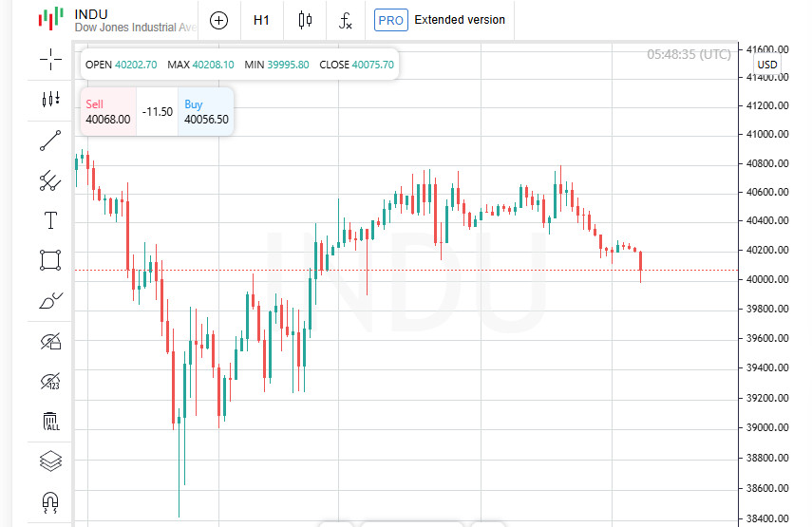Toggle hiding of locked drawings

[x=50, y=341]
